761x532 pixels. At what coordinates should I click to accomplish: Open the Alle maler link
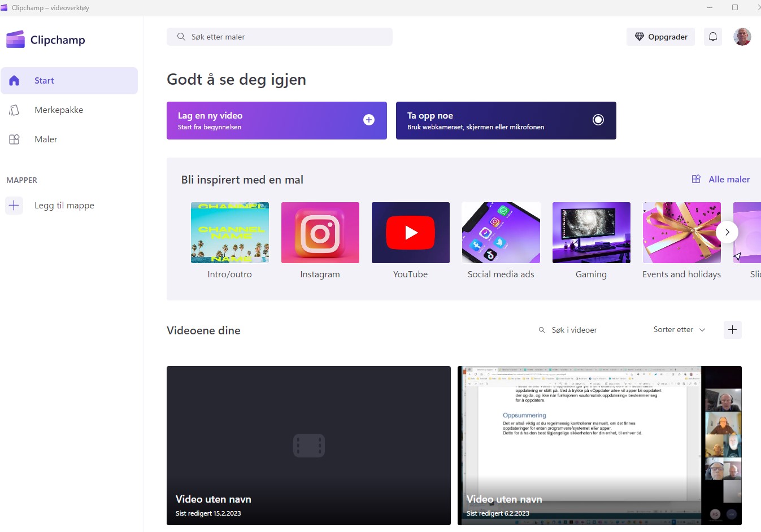[x=729, y=179]
